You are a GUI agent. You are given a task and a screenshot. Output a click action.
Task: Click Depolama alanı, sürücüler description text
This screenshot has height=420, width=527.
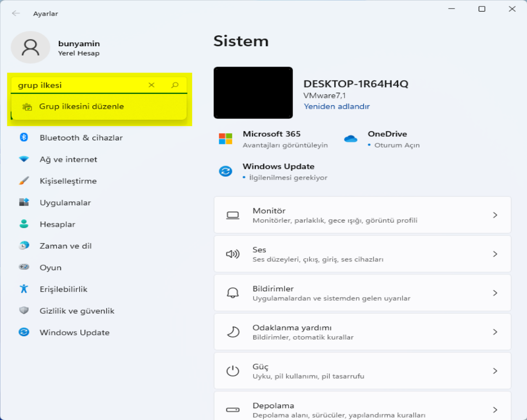point(339,415)
